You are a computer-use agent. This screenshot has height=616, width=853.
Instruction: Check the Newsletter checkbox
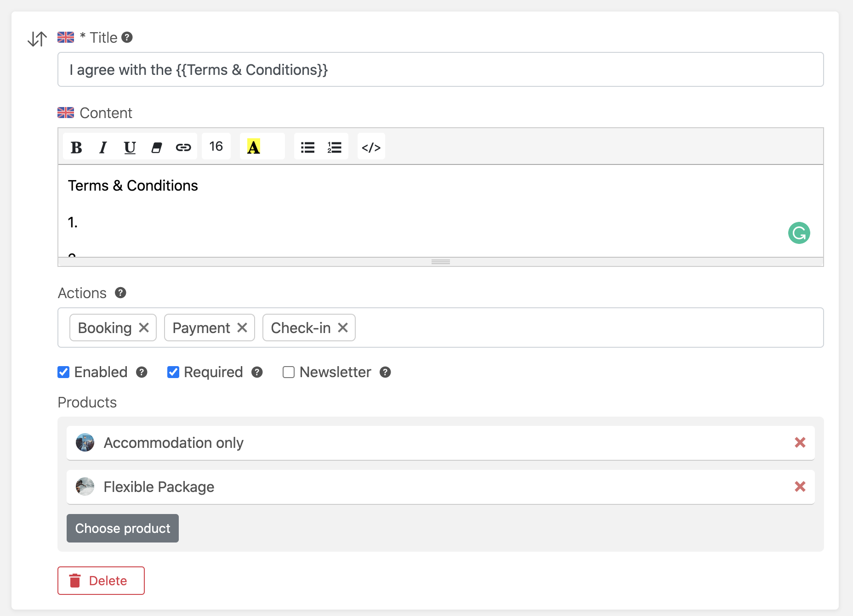tap(289, 372)
